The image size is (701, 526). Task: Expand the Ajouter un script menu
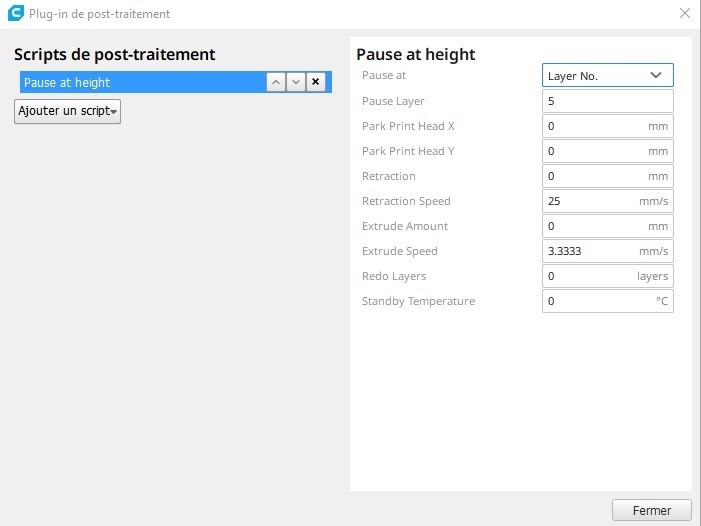[x=67, y=111]
